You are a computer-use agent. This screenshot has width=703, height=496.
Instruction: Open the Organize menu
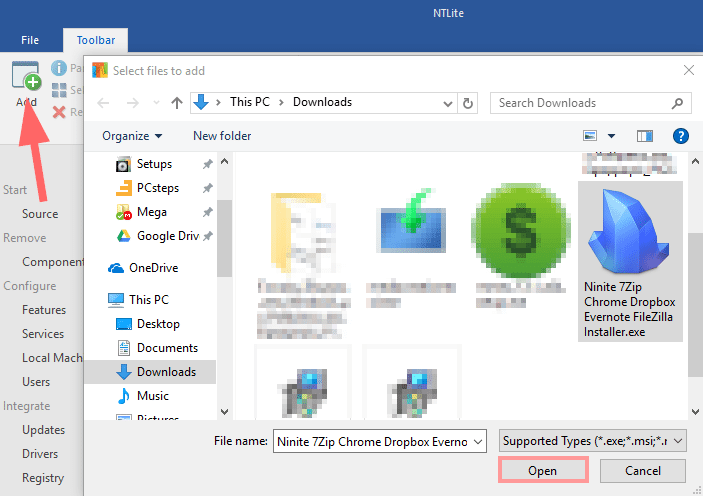pos(132,136)
